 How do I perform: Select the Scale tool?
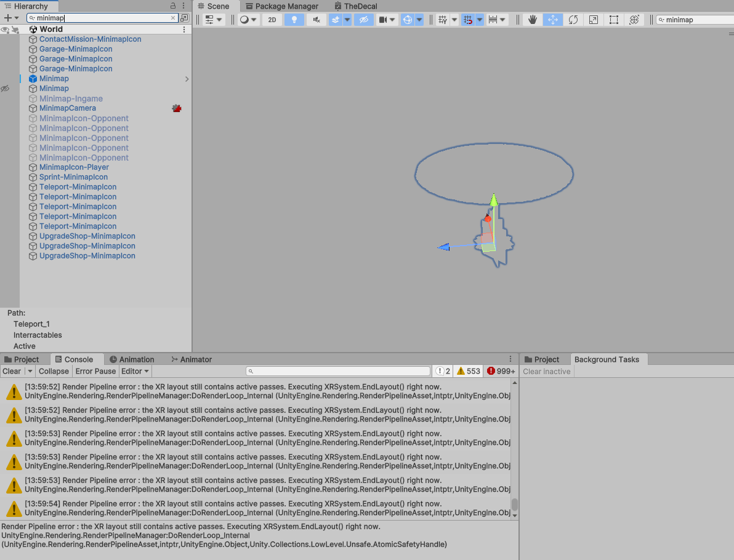(593, 20)
